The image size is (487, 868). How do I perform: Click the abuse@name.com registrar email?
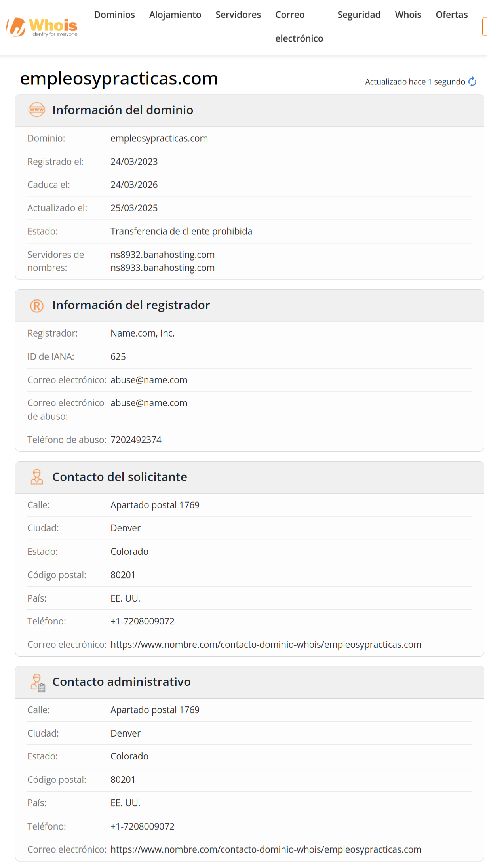pos(149,380)
